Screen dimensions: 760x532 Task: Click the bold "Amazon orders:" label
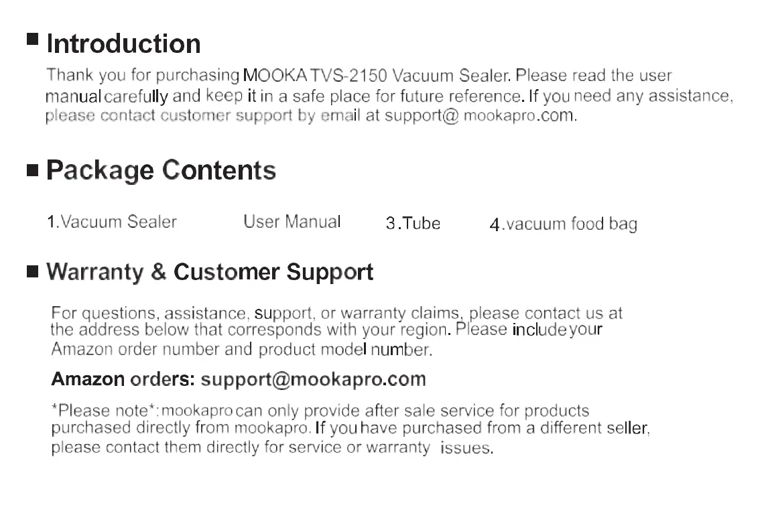(123, 379)
